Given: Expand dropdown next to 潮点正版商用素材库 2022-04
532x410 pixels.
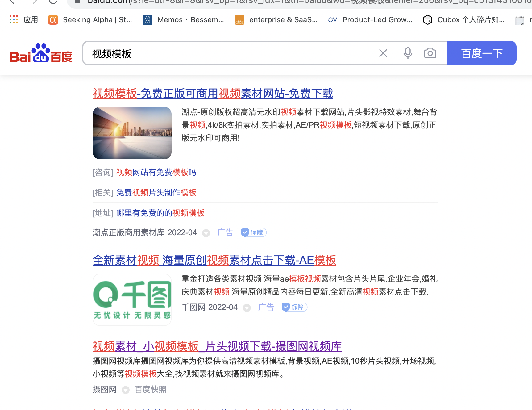Looking at the screenshot, I should pos(206,233).
